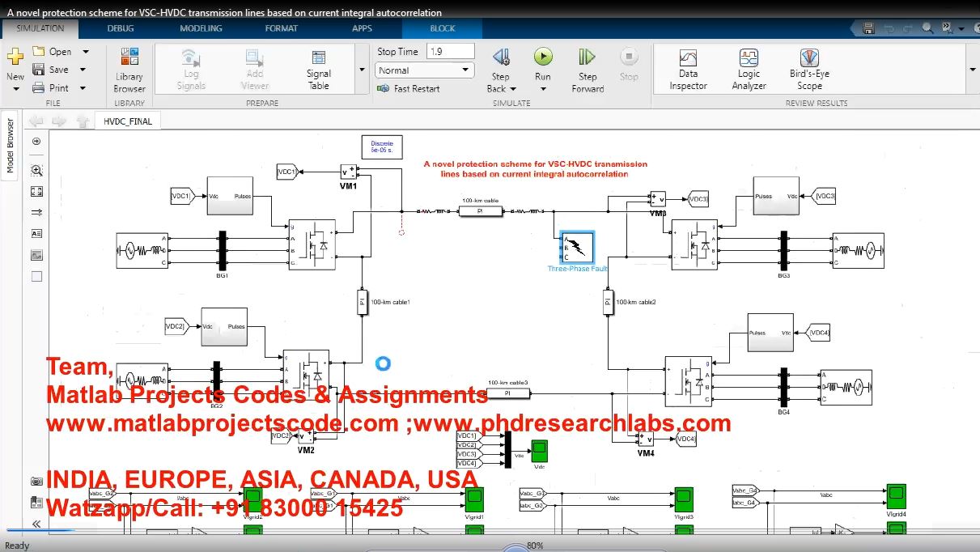The height and width of the screenshot is (552, 980).
Task: Open the Library Browser
Action: 129,70
